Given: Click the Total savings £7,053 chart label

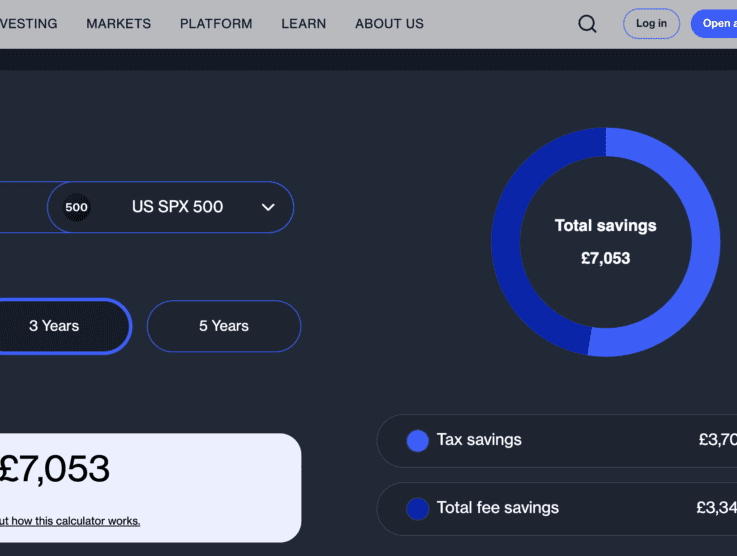Looking at the screenshot, I should [605, 242].
